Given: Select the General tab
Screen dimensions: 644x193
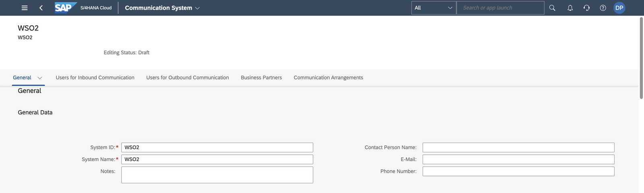Looking at the screenshot, I should (x=22, y=77).
